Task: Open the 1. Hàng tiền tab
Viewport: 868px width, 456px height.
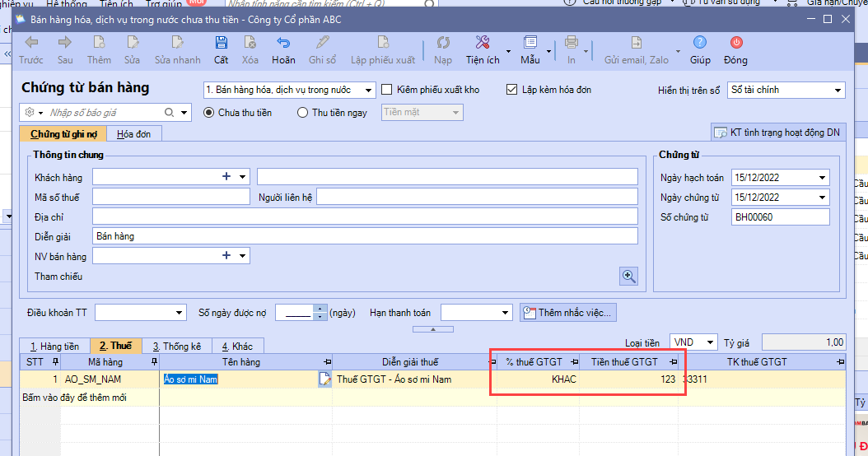Action: point(54,347)
